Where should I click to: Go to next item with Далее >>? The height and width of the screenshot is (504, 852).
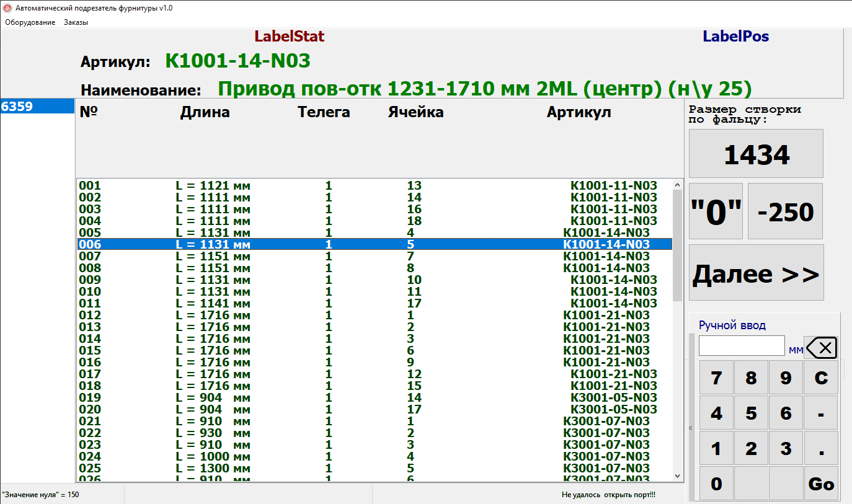757,272
